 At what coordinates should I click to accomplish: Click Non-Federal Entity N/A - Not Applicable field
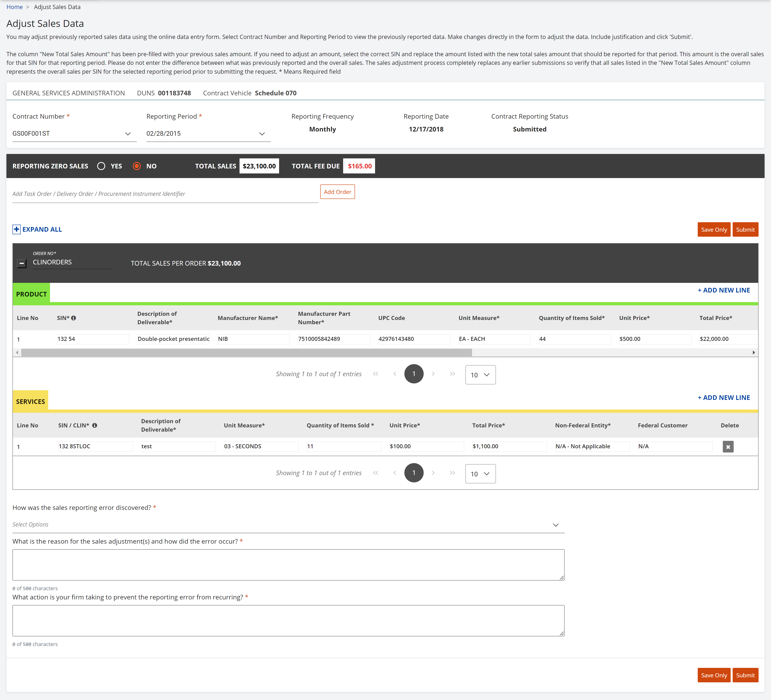(x=592, y=446)
